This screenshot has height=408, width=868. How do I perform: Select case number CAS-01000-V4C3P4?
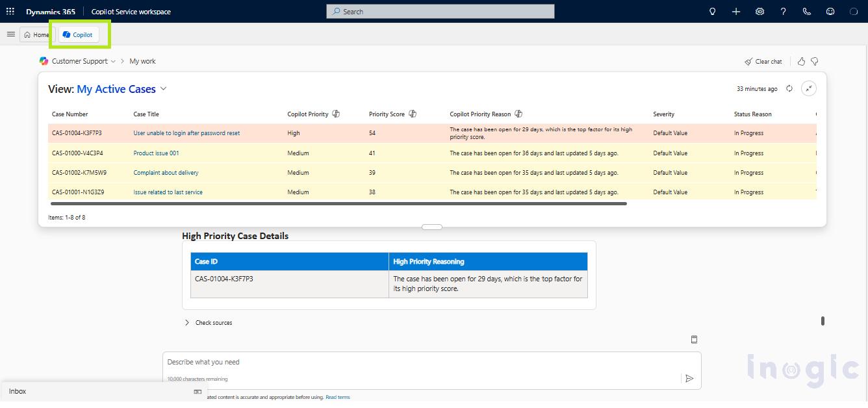click(x=77, y=153)
